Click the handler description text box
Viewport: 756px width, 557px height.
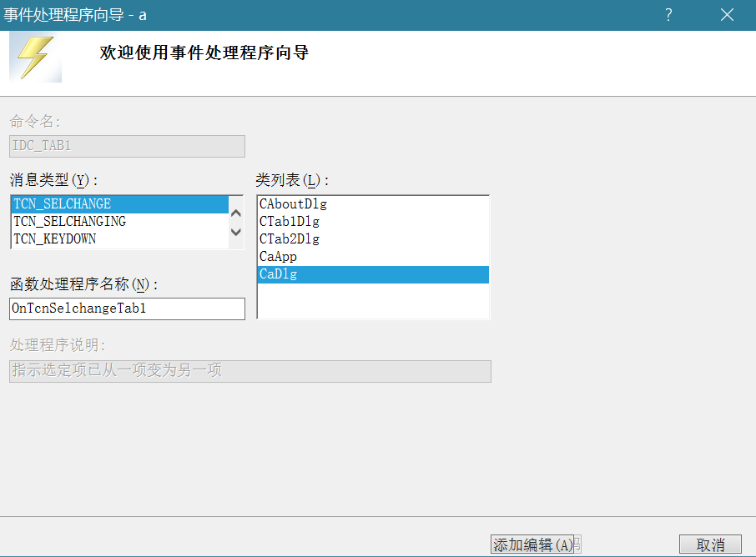coord(249,371)
